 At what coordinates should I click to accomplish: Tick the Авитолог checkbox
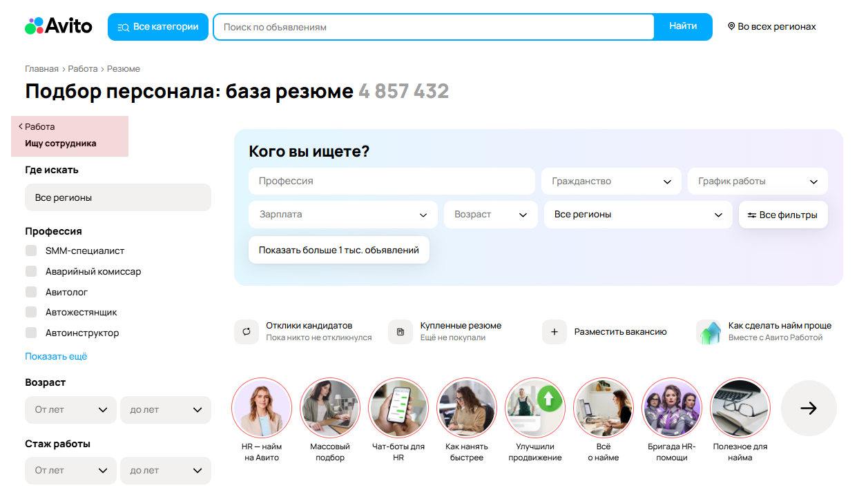pyautogui.click(x=31, y=292)
